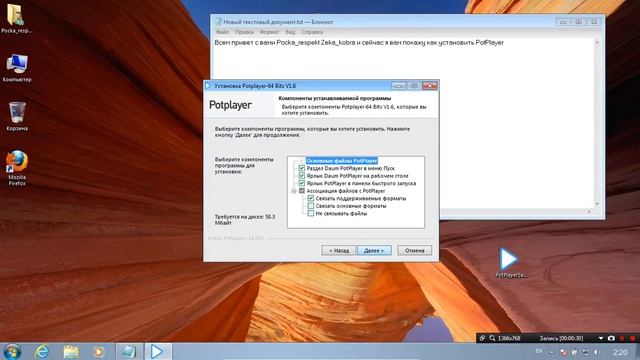This screenshot has height=360, width=640.
Task: Open Notepad Формат menu
Action: 269,32
